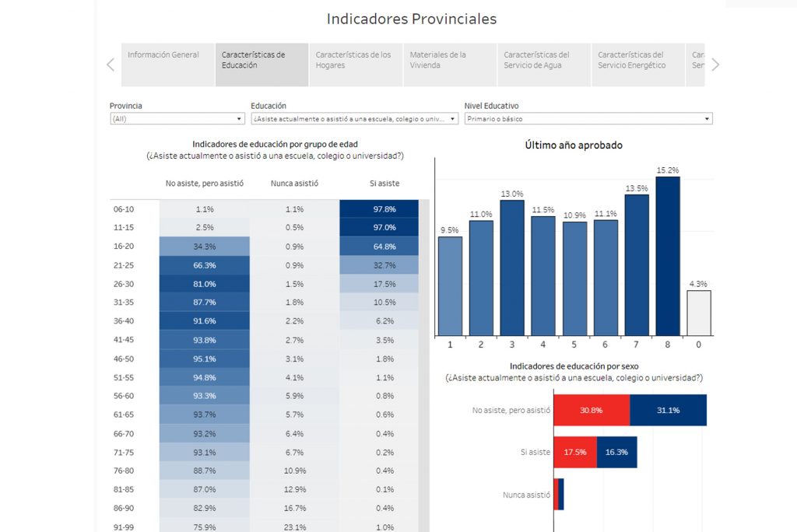Open the Nivel Educativo dropdown

pos(588,119)
